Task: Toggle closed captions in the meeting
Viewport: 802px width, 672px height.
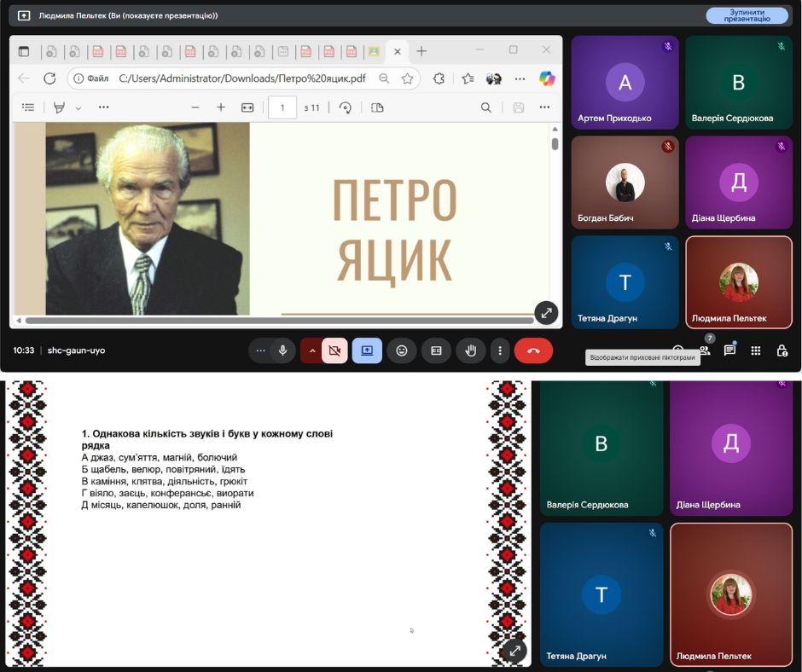Action: [435, 350]
